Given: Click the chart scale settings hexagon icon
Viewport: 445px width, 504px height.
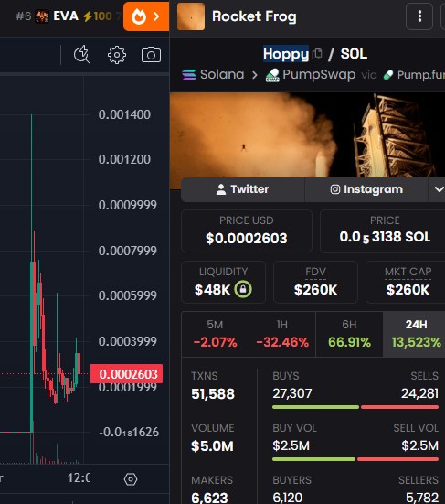Looking at the screenshot, I should pyautogui.click(x=131, y=479).
